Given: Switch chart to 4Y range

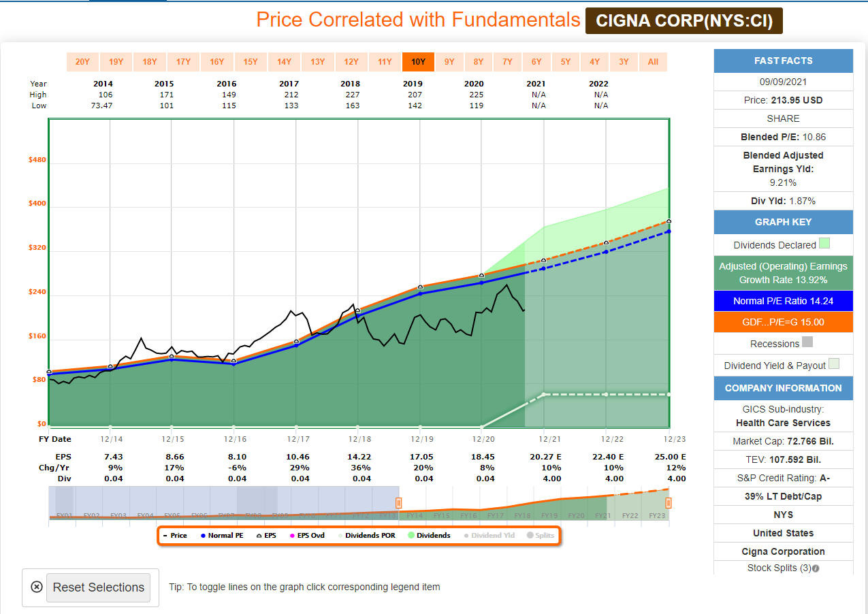Looking at the screenshot, I should click(594, 62).
